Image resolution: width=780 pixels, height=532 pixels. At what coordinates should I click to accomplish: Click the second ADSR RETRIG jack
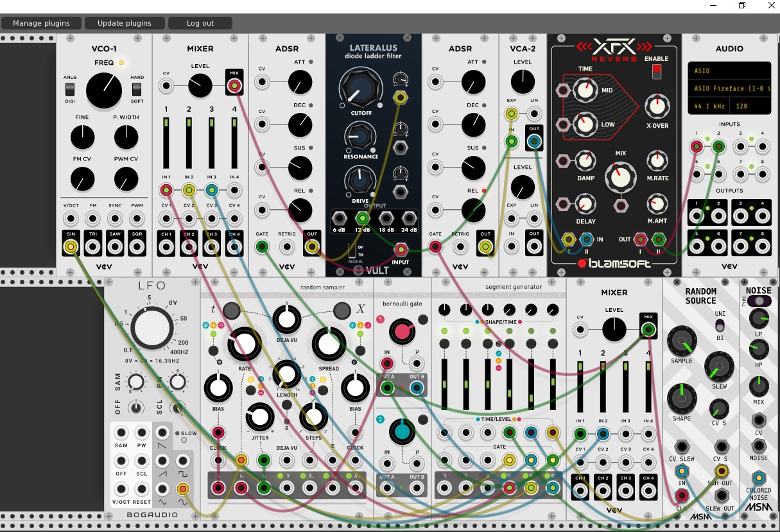460,246
